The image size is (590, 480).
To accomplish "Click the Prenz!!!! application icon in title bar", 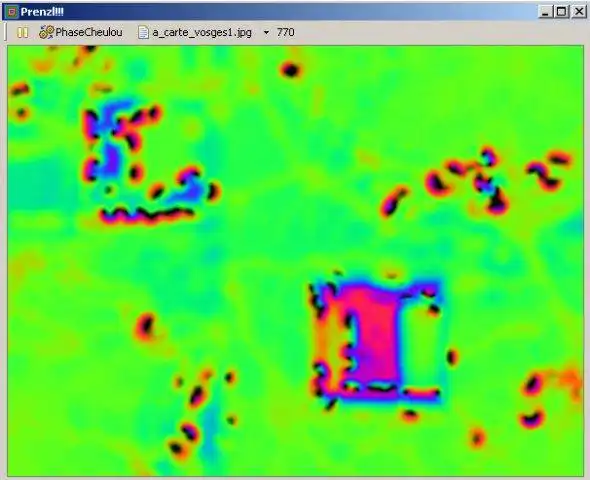I will point(12,12).
